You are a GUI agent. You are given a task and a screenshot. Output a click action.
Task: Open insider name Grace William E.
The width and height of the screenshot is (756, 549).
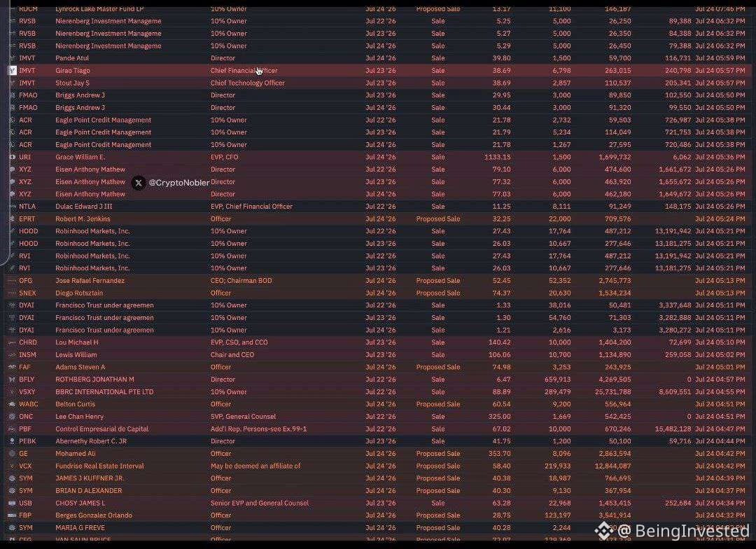coord(80,157)
